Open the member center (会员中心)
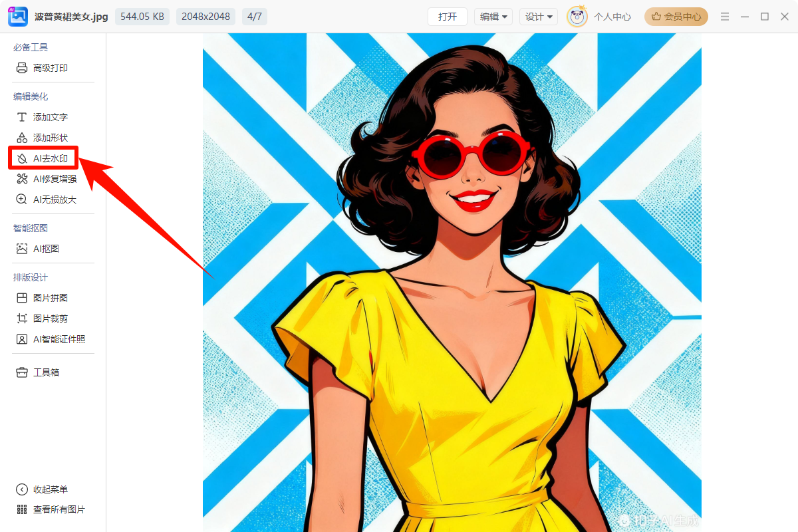 pos(676,17)
